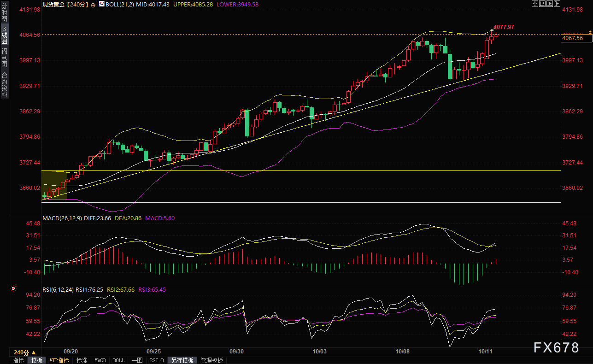The image size is (593, 364).
Task: Switch to 分时图 view in left sidebar
Action: tap(4, 14)
